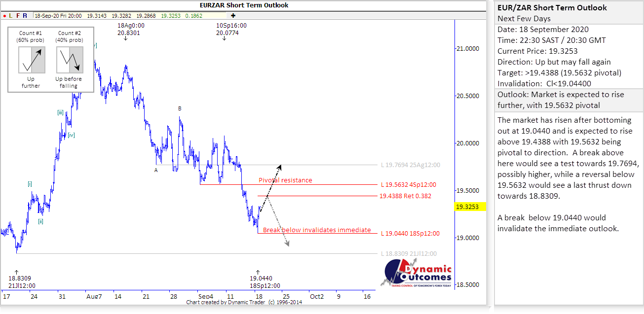Click the Aug7 date on time axis
Image resolution: width=644 pixels, height=314 pixels.
point(94,296)
